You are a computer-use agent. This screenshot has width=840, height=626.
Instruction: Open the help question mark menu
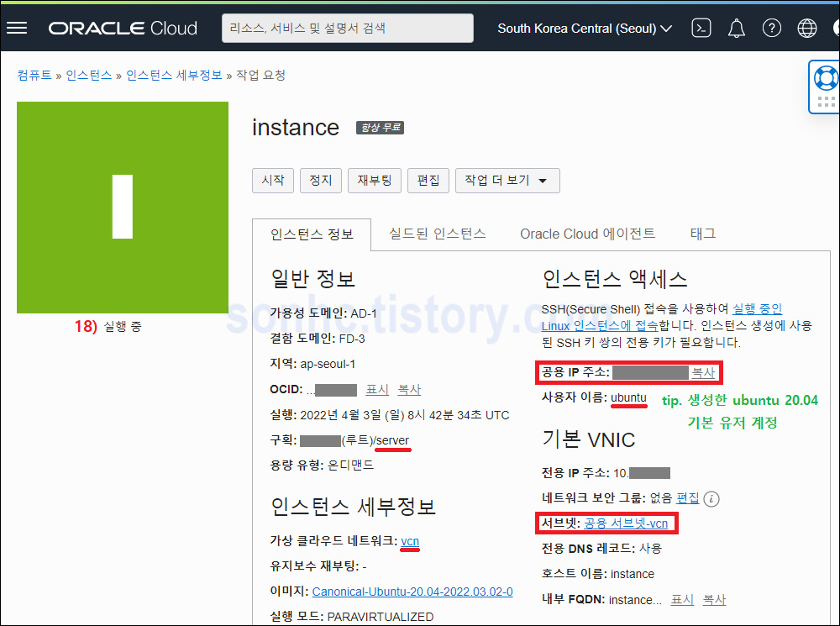point(771,28)
